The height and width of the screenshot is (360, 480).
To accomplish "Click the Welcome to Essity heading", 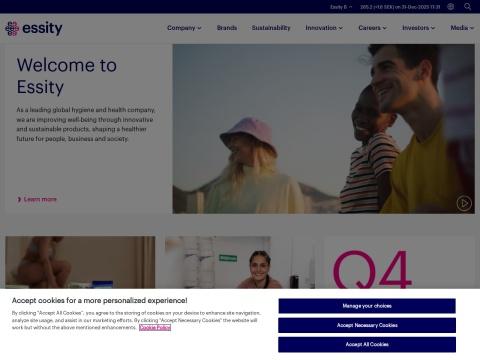I will (67, 76).
